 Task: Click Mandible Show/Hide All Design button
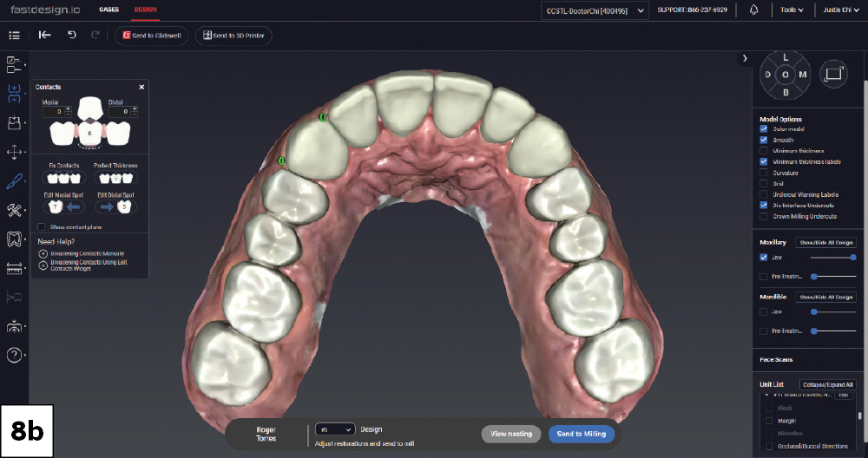click(826, 297)
